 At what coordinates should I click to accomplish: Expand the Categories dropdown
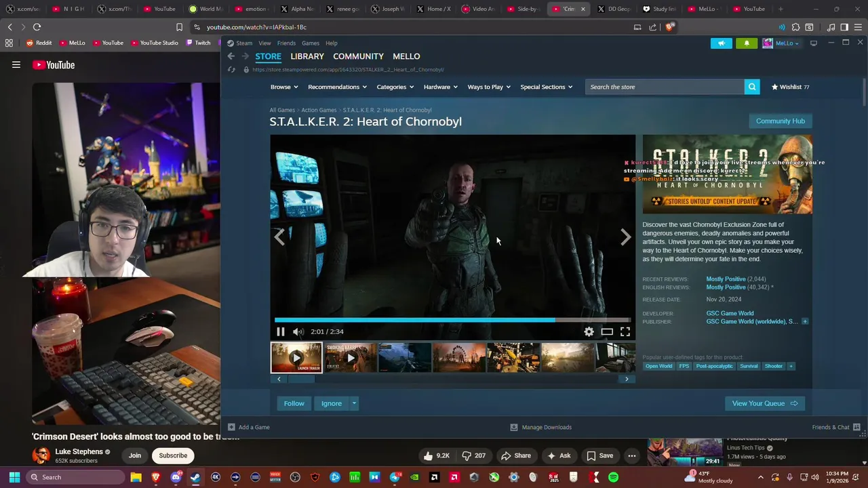tap(395, 87)
